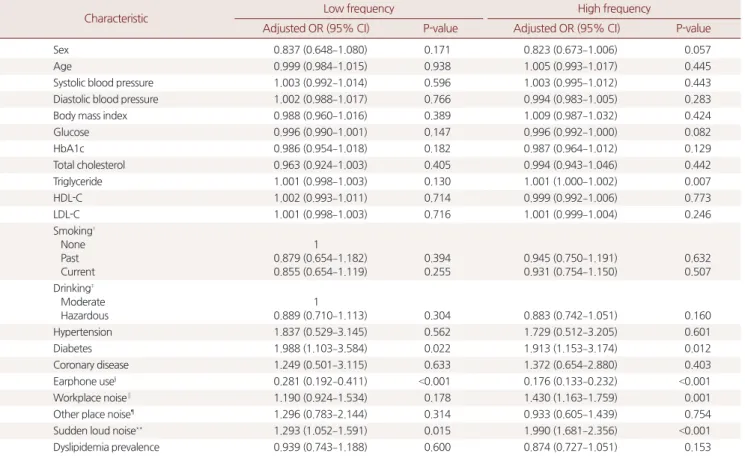
Task: Click the P-value 0.007
Action: click(697, 181)
